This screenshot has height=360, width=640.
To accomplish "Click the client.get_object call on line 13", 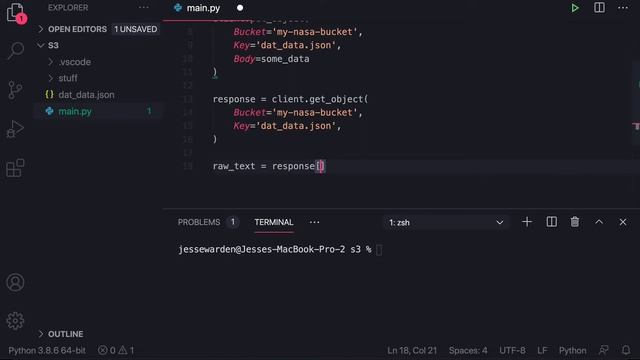I will coord(320,99).
